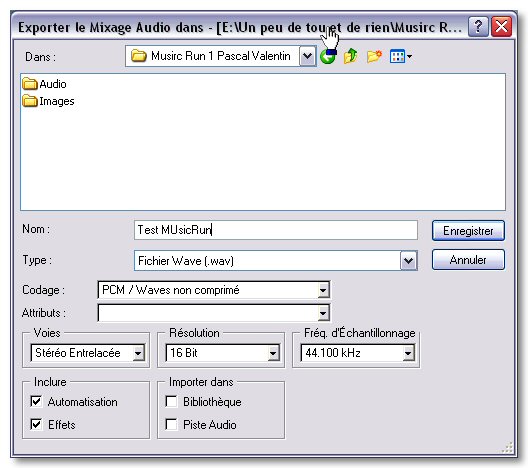Open the Type file format dropdown
Screen dimensions: 528x468
coord(408,261)
